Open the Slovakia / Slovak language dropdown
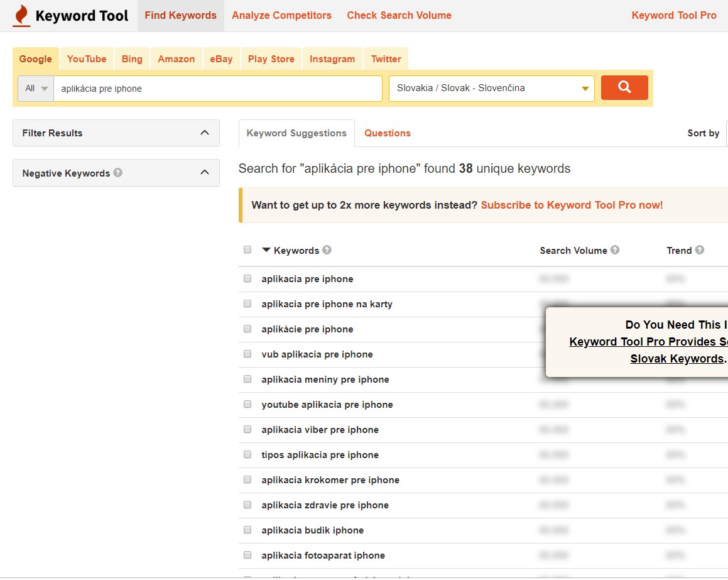The height and width of the screenshot is (580, 728). 492,88
